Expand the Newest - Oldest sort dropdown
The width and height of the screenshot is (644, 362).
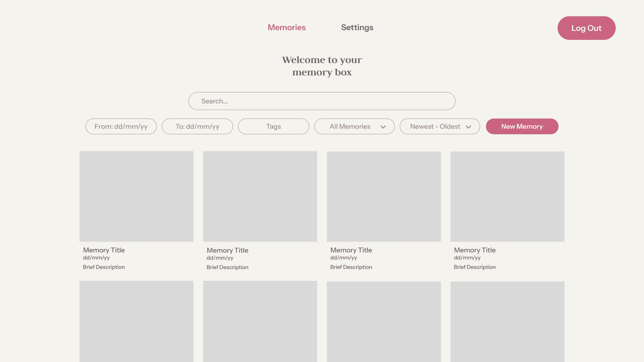[435, 126]
